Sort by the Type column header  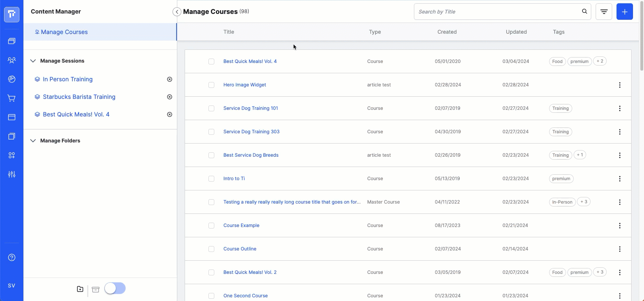click(x=375, y=32)
